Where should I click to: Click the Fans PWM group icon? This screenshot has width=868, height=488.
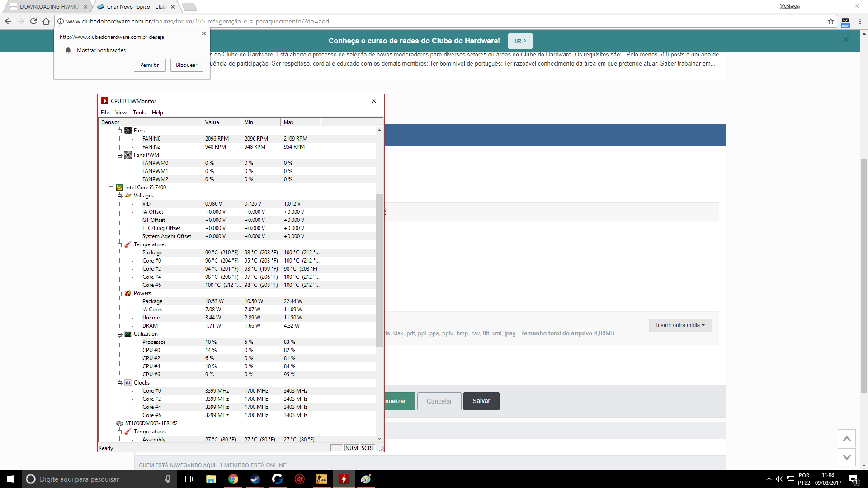[x=128, y=155]
